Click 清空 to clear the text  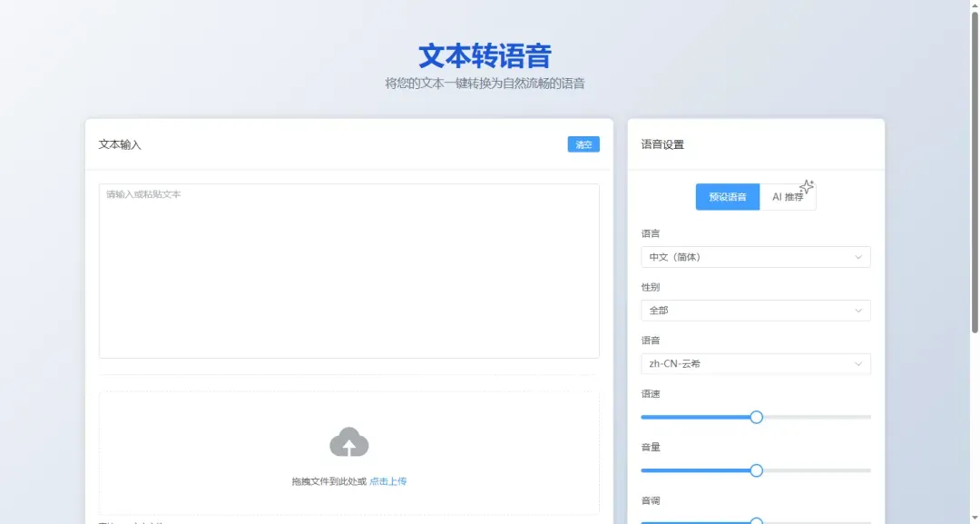tap(583, 143)
